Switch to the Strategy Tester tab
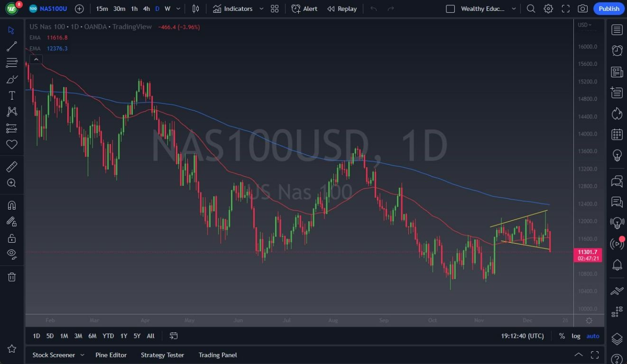Image resolution: width=627 pixels, height=364 pixels. (162, 355)
